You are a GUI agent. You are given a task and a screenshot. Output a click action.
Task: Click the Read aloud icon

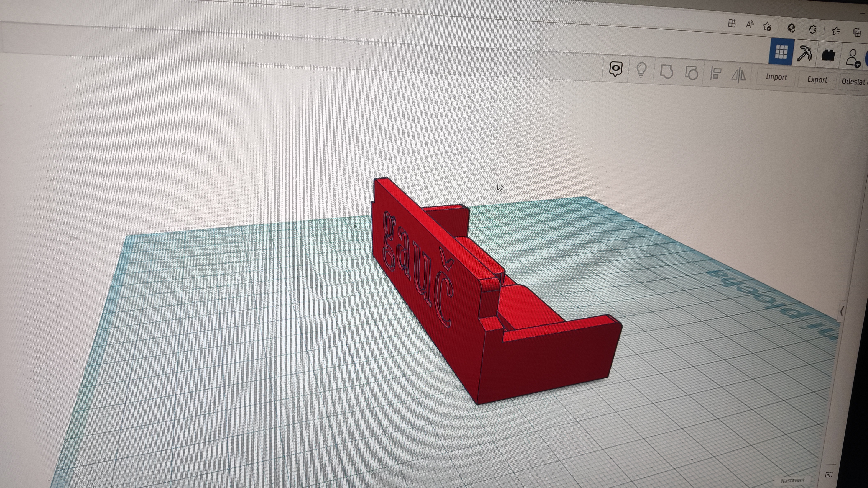[749, 25]
